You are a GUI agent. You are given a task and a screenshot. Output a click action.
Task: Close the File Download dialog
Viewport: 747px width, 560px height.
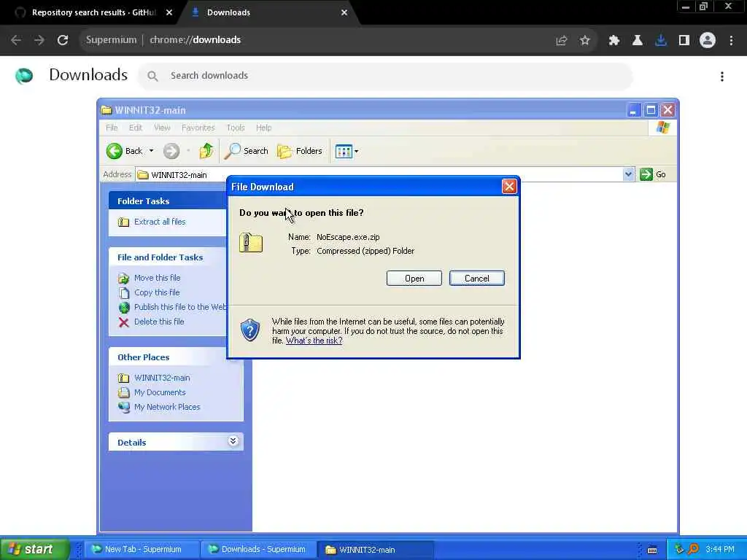pyautogui.click(x=508, y=187)
